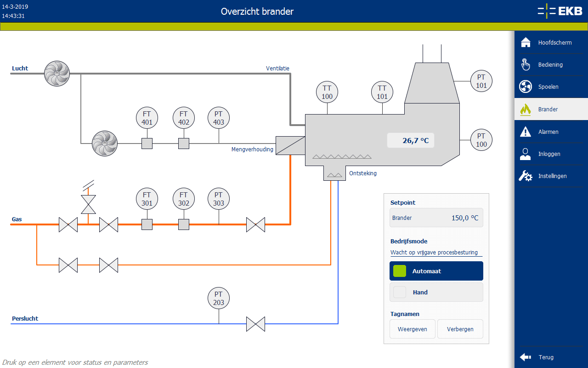This screenshot has height=368, width=588.
Task: Click the Lucht main fan icon
Action: click(x=57, y=73)
